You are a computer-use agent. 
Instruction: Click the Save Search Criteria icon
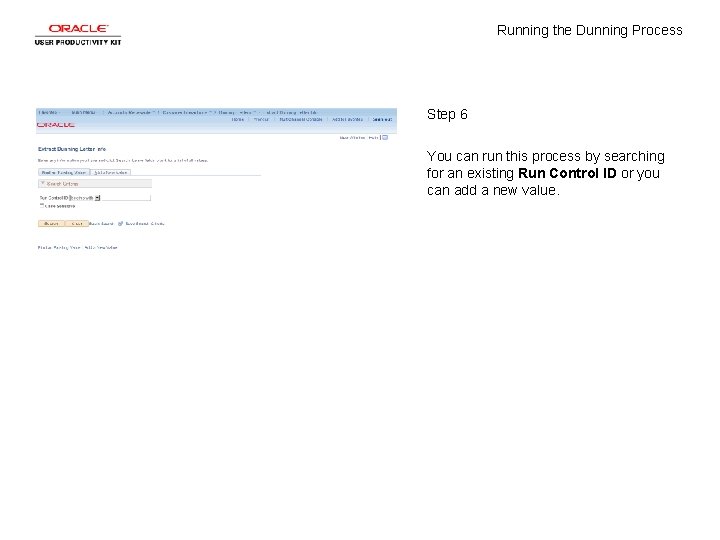120,224
